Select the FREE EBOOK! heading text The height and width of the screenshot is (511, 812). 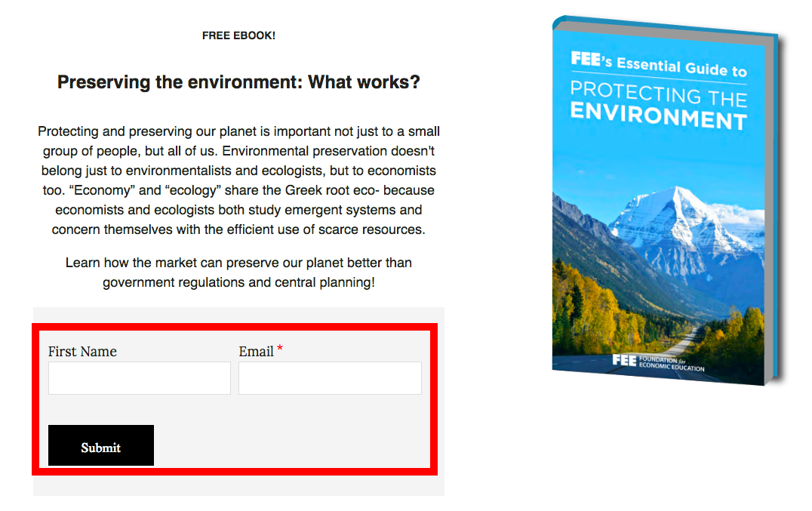[x=238, y=35]
